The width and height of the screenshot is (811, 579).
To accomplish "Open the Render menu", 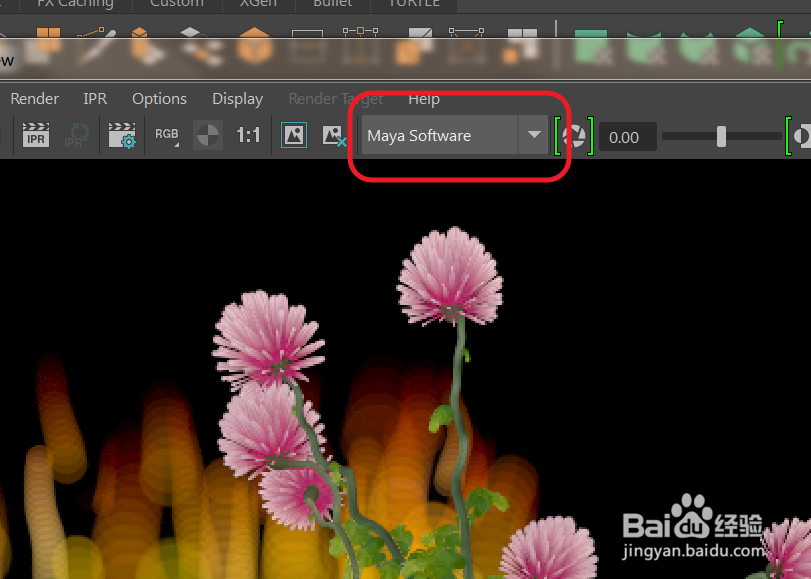I will (34, 98).
